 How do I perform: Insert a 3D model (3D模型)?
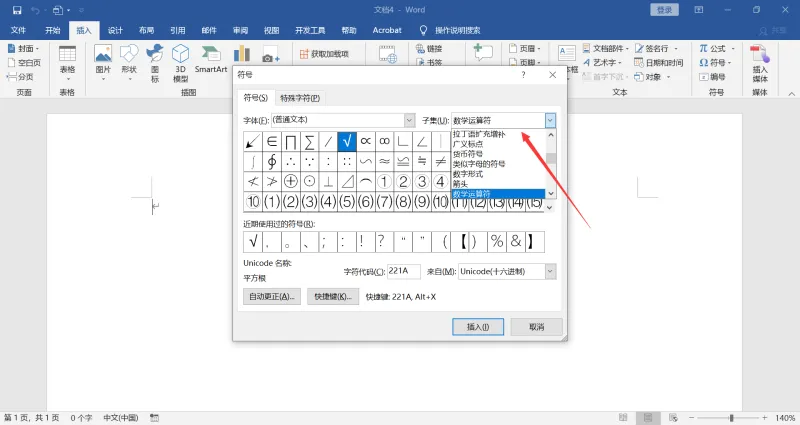pyautogui.click(x=181, y=63)
